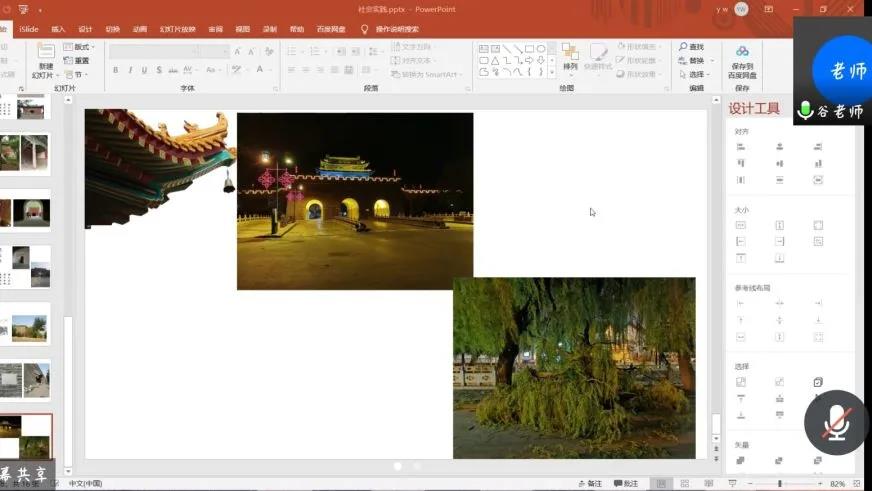Screen dimensions: 872x491
Task: Click Save to Baidu Netdisk icon
Action: (x=742, y=52)
